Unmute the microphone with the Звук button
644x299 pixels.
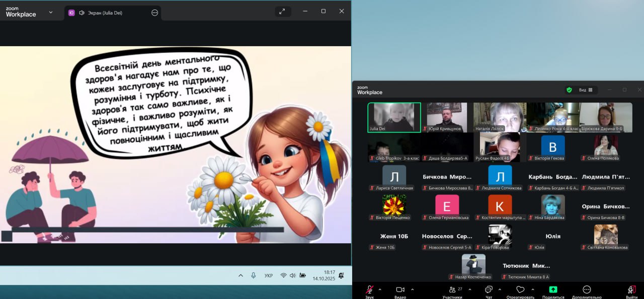(x=369, y=290)
